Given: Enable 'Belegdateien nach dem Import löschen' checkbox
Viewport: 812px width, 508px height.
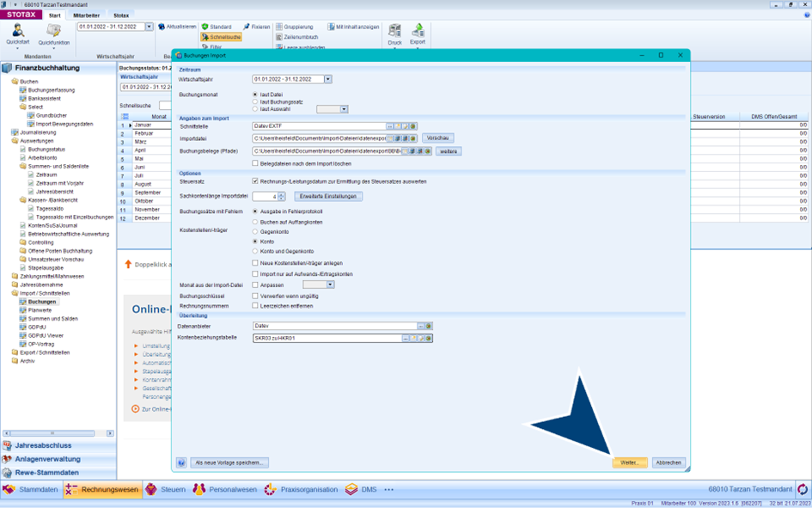Looking at the screenshot, I should click(255, 163).
